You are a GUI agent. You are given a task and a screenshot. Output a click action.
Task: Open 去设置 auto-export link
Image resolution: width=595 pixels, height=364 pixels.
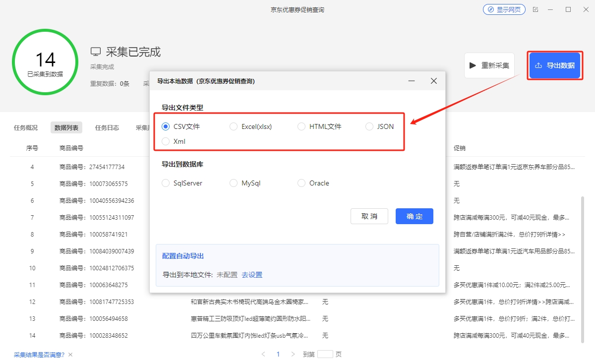point(252,275)
